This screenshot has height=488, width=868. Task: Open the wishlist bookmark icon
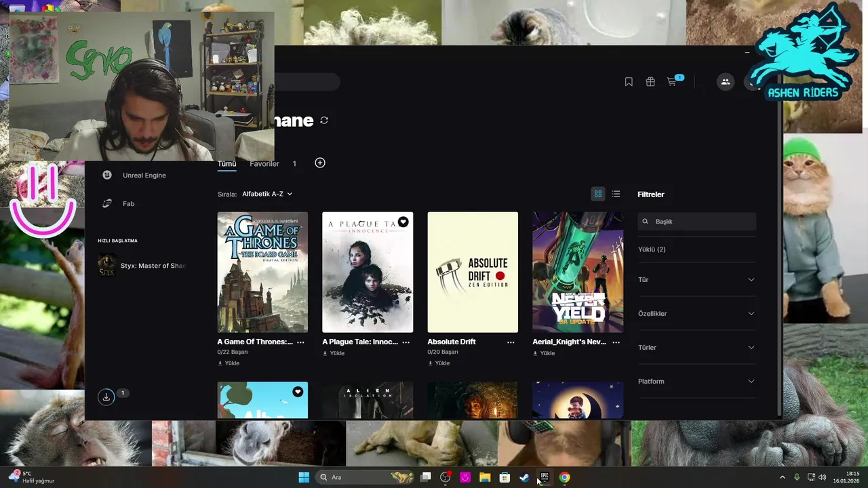click(629, 82)
